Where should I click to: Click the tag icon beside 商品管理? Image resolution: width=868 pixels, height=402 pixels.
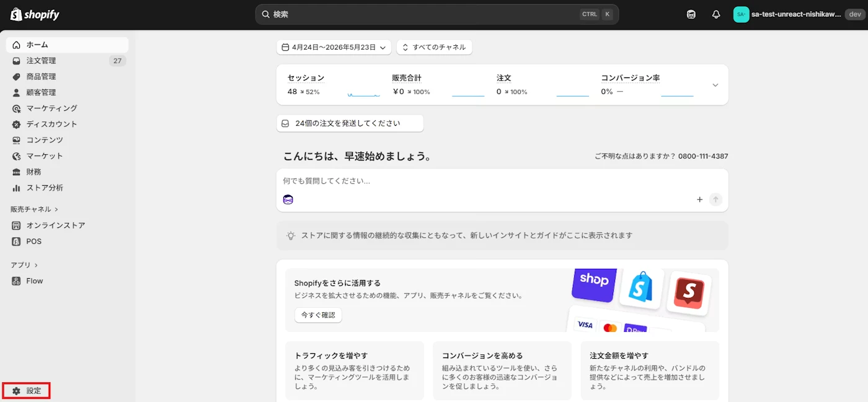coord(16,77)
